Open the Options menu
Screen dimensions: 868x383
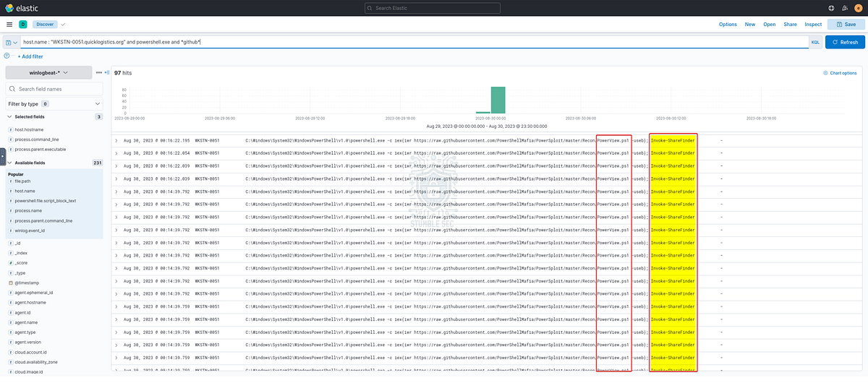click(728, 25)
